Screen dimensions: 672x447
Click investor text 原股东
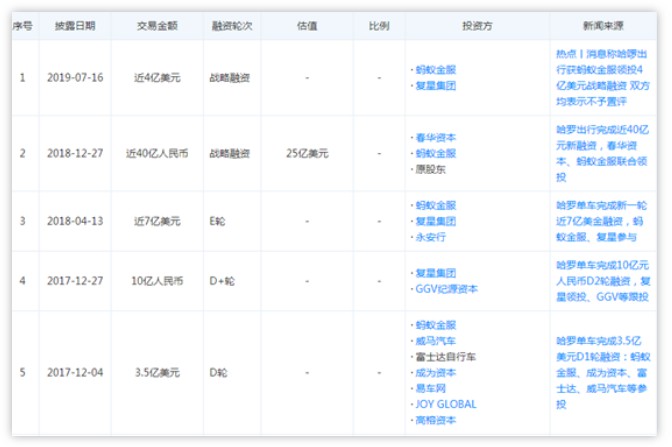[x=431, y=169]
